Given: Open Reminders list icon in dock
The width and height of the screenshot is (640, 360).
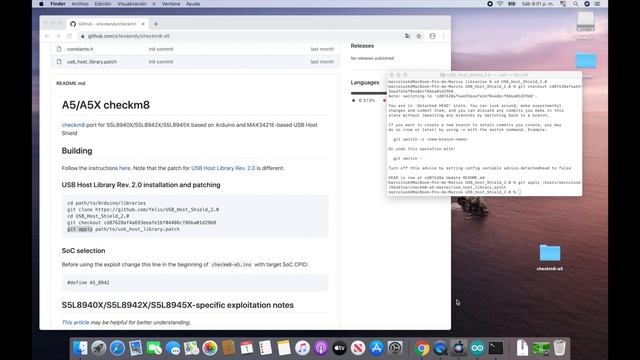Looking at the screenshot, I should (x=265, y=348).
